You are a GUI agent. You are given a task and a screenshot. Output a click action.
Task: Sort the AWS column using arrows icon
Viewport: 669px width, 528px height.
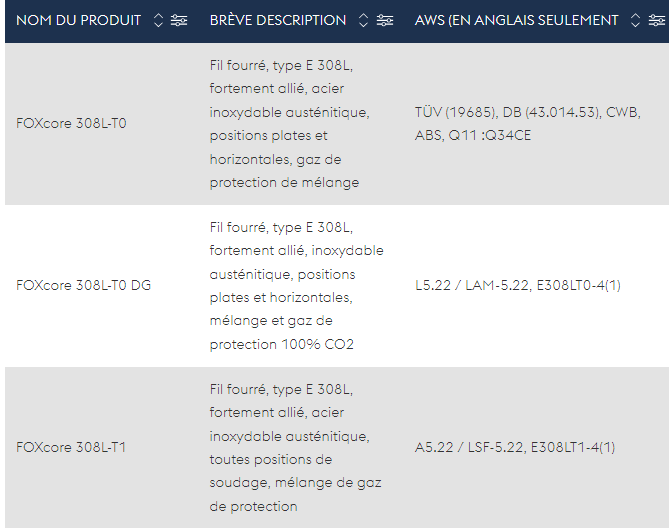click(635, 21)
